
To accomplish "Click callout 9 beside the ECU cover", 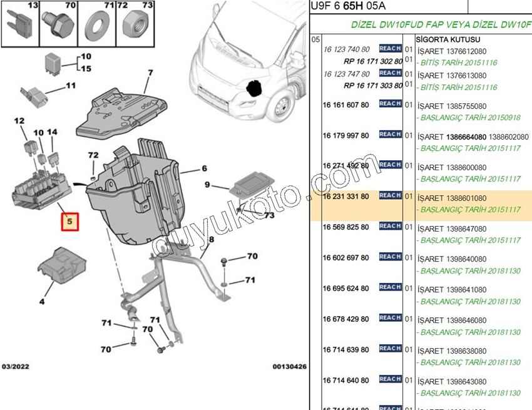I will click(207, 184).
